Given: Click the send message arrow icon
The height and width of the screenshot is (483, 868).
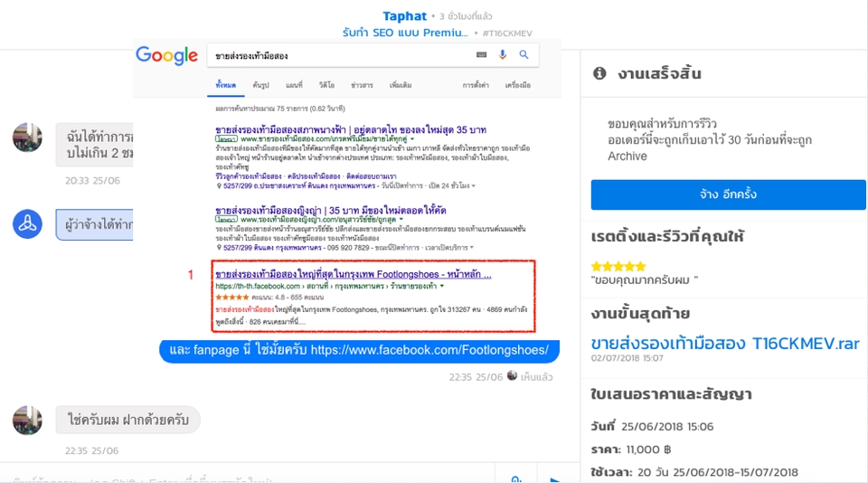Looking at the screenshot, I should (x=555, y=478).
